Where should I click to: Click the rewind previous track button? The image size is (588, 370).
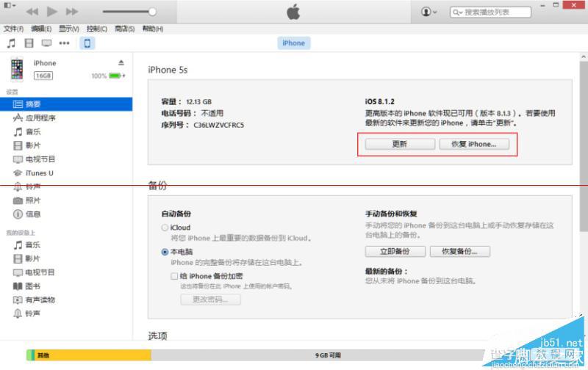point(32,12)
